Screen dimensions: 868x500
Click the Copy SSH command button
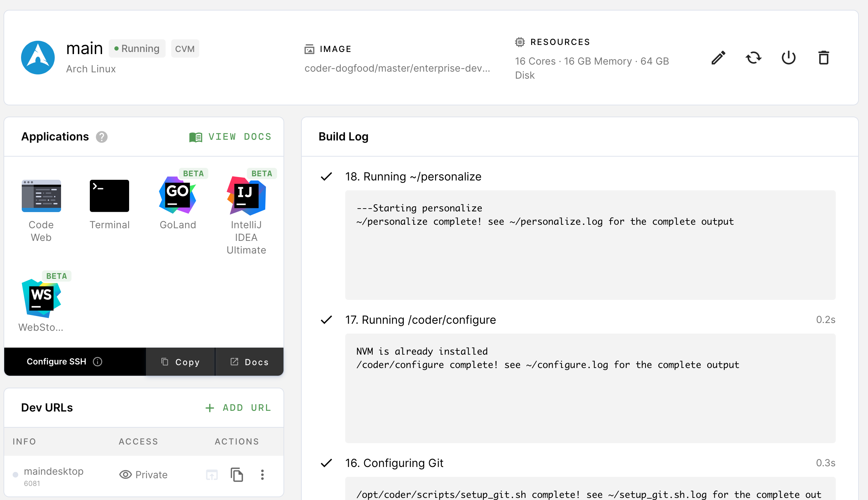pyautogui.click(x=180, y=362)
